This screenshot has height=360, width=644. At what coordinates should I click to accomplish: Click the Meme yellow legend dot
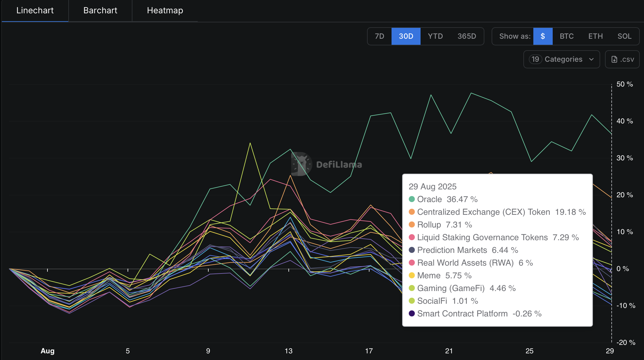point(411,276)
